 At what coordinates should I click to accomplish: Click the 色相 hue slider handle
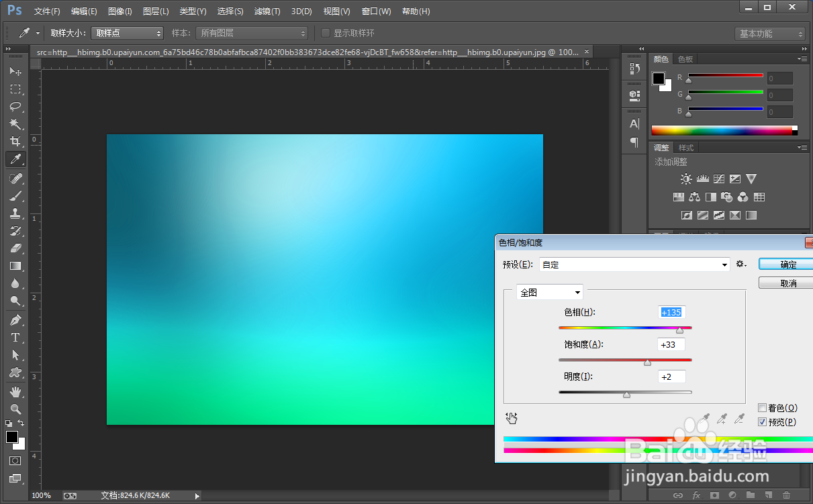tap(679, 330)
